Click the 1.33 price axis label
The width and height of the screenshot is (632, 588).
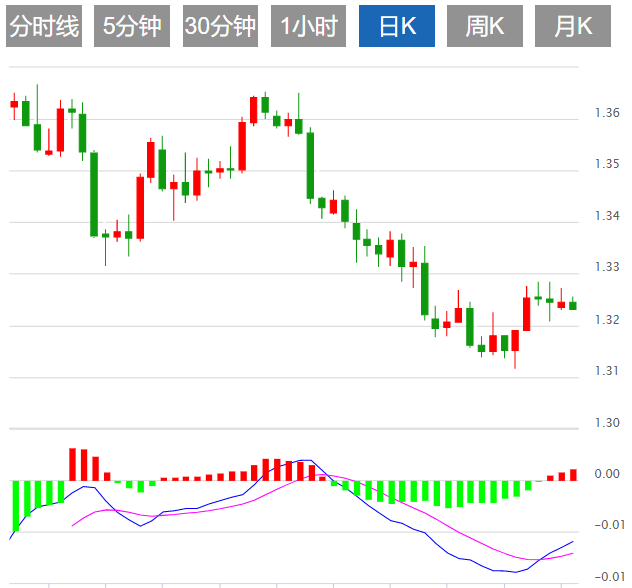click(607, 267)
